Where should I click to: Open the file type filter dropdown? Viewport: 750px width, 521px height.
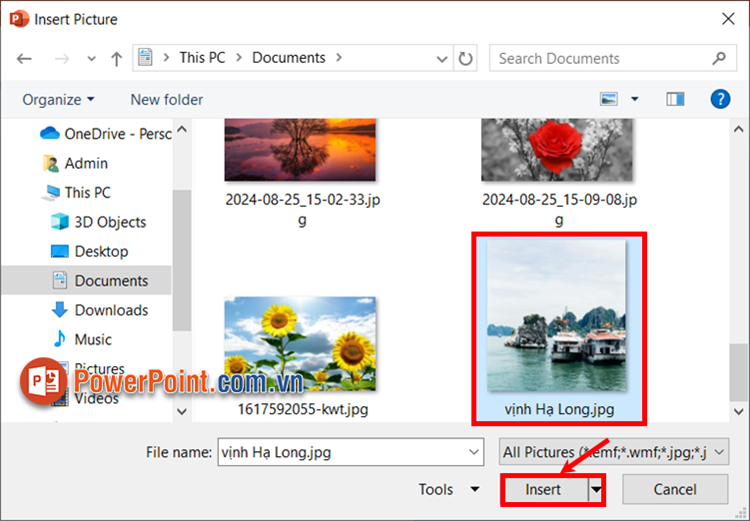614,451
